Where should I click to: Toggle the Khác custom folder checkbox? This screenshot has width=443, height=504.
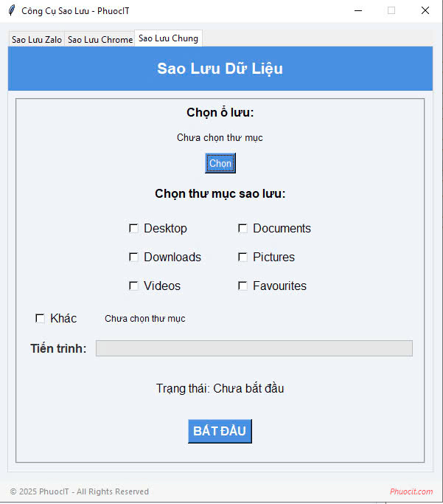[41, 319]
